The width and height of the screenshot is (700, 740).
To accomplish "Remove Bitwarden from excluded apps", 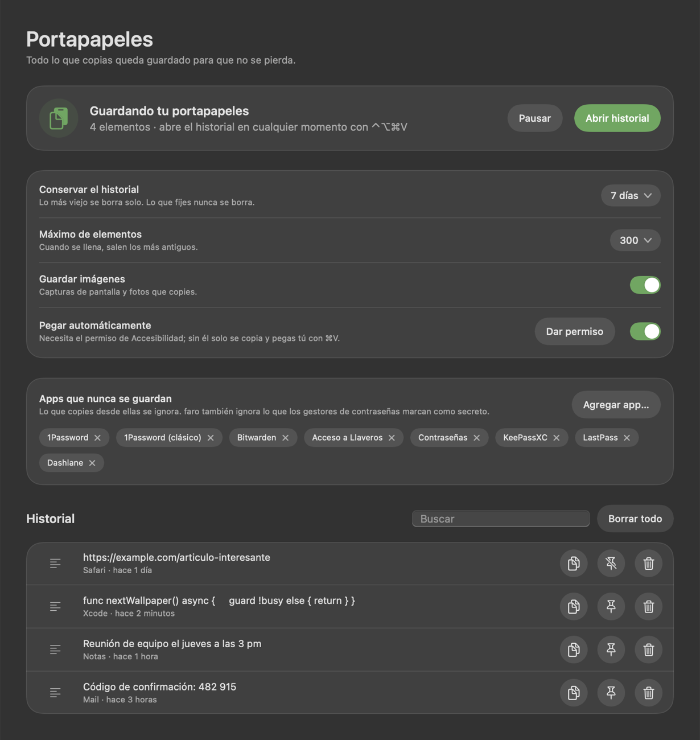I will (x=286, y=438).
